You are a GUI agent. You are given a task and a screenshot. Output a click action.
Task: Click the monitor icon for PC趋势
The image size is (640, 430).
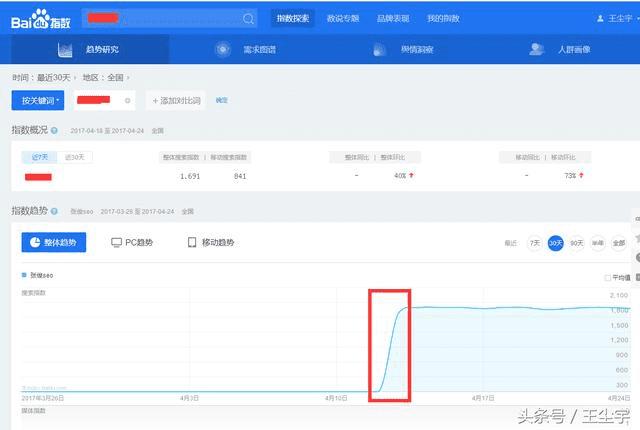[116, 243]
